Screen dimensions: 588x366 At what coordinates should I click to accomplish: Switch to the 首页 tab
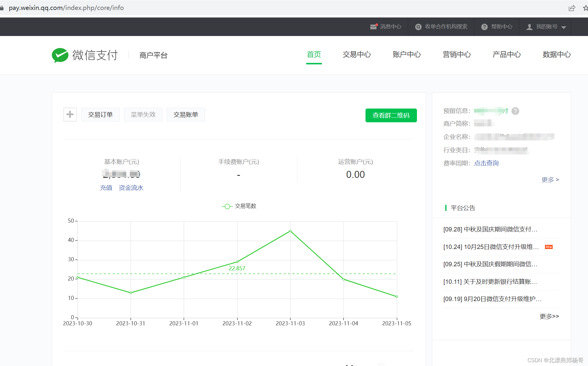point(314,54)
